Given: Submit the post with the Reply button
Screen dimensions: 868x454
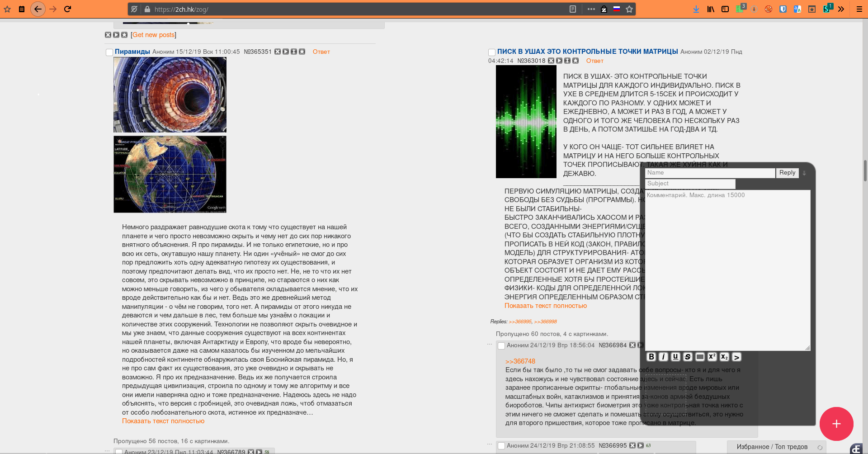Looking at the screenshot, I should coord(788,173).
